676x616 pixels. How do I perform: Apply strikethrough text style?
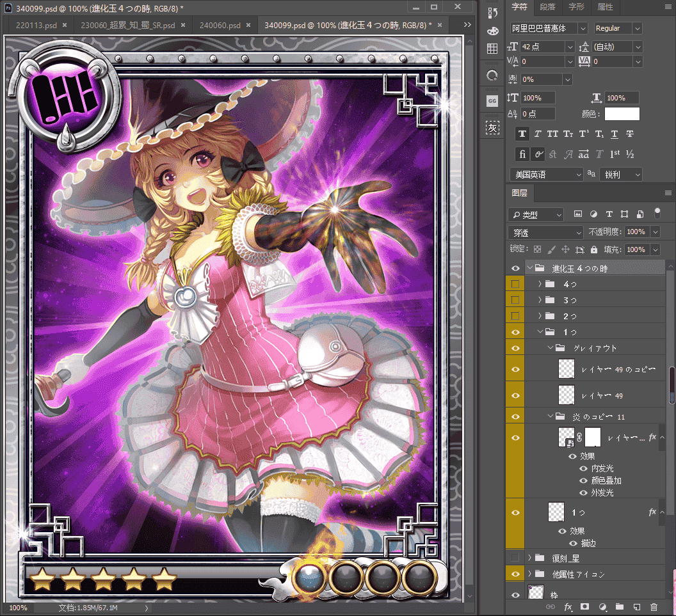(x=630, y=134)
